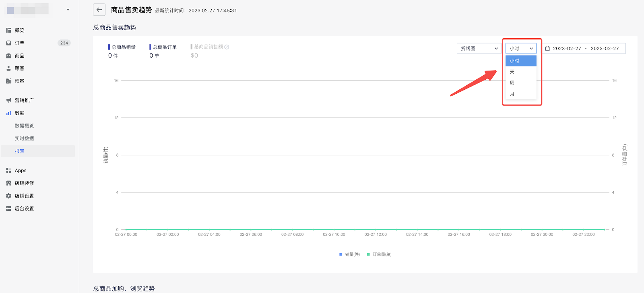The width and height of the screenshot is (644, 293).
Task: Click the 概览 overview sidebar icon
Action: 8,30
